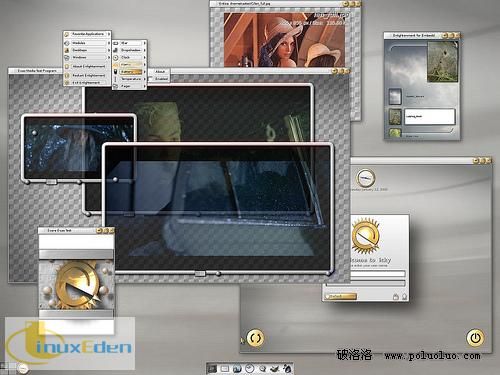The image size is (500, 375).
Task: Click the clock-face icon in the bottom dock
Action: click(x=250, y=369)
